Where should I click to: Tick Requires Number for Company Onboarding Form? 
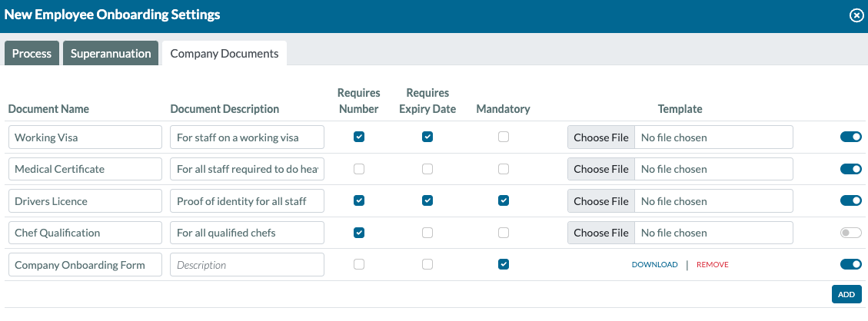point(359,265)
